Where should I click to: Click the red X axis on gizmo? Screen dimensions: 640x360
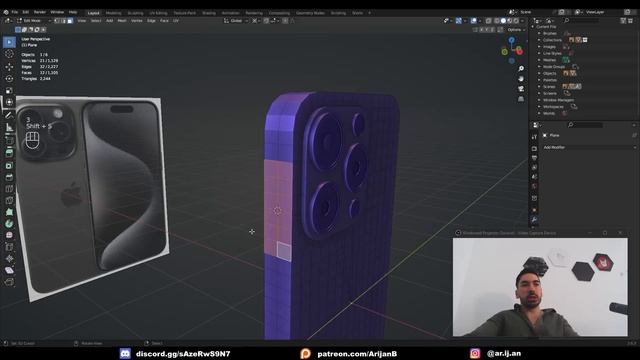click(x=519, y=51)
